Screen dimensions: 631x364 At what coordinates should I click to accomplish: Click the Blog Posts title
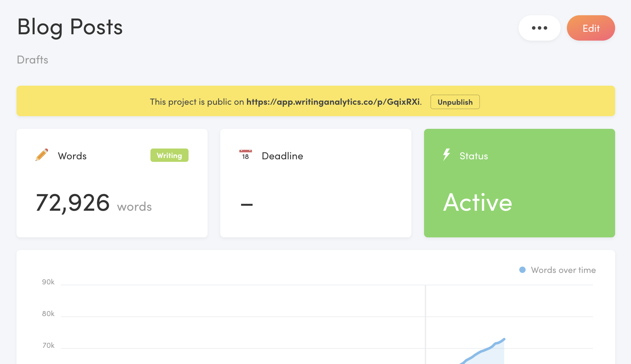[70, 27]
